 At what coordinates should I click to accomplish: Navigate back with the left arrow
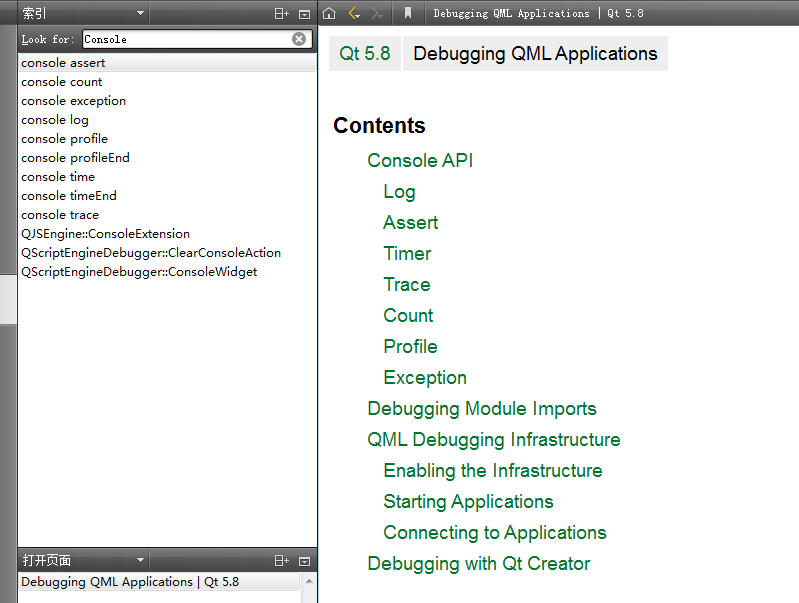[354, 13]
